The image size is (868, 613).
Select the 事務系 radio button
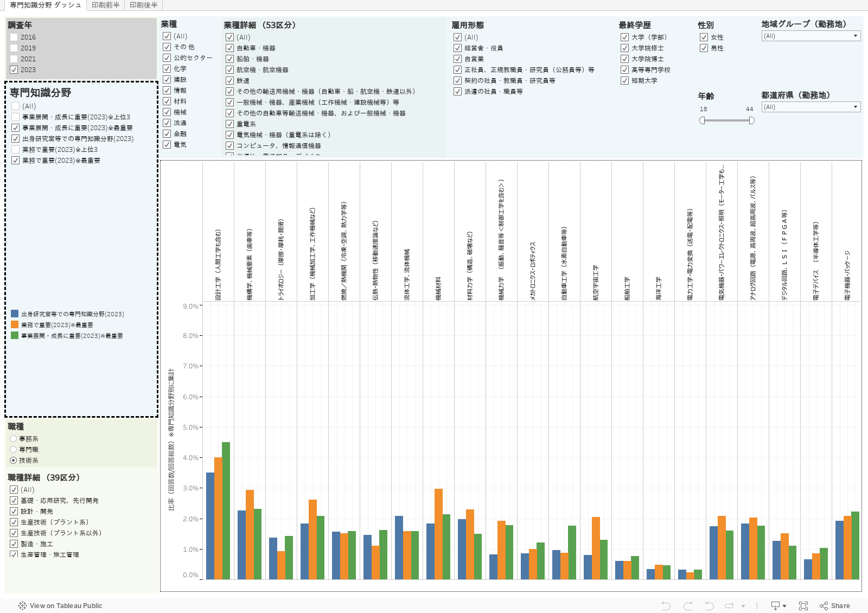(14, 439)
